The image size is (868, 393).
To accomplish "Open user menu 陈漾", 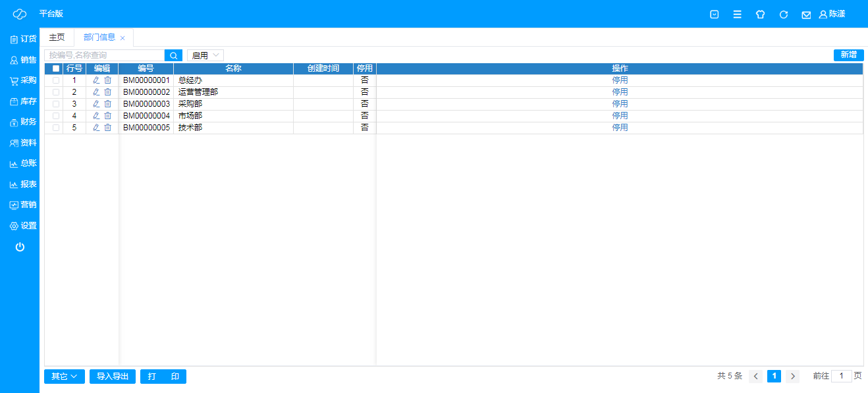I will coord(832,14).
